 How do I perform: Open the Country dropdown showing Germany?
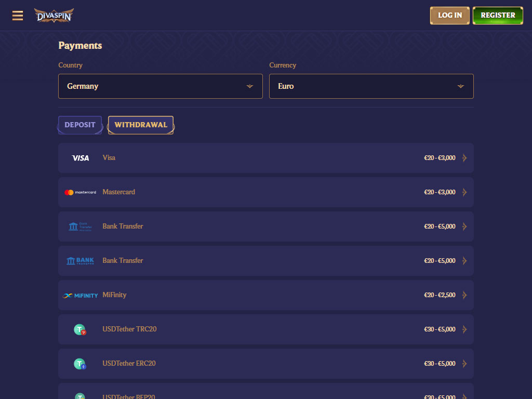[161, 86]
